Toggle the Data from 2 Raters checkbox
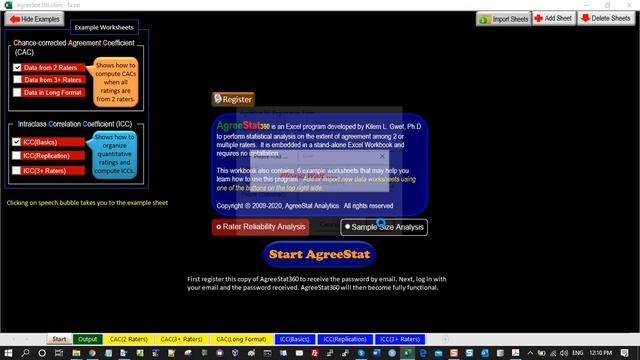 [17, 68]
